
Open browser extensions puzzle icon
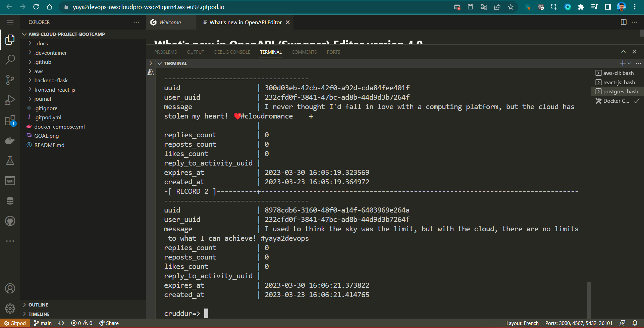tap(581, 7)
